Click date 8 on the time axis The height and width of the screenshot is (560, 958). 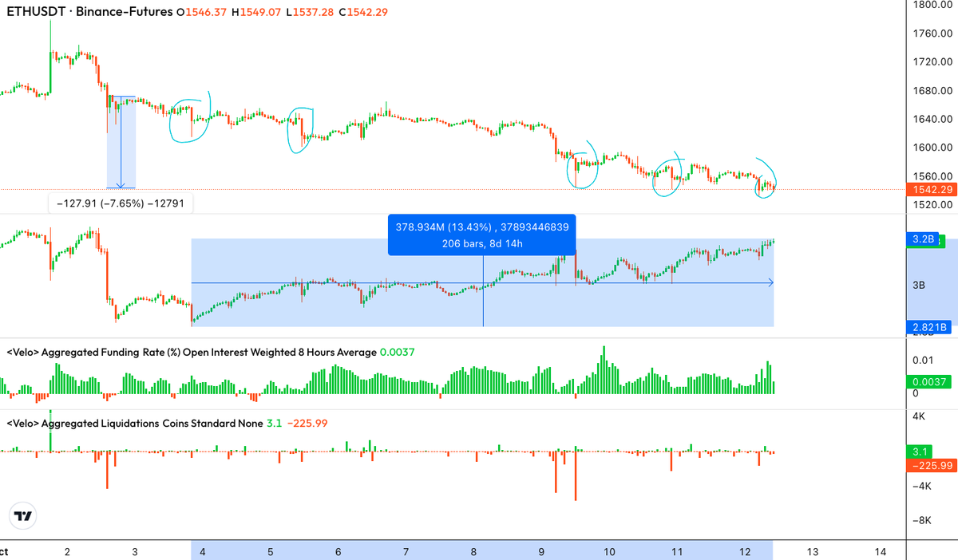pyautogui.click(x=474, y=552)
